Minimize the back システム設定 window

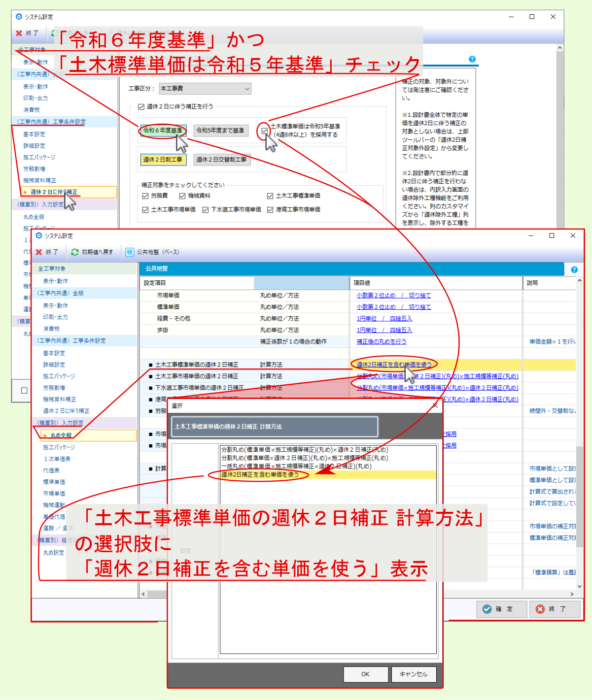point(511,16)
